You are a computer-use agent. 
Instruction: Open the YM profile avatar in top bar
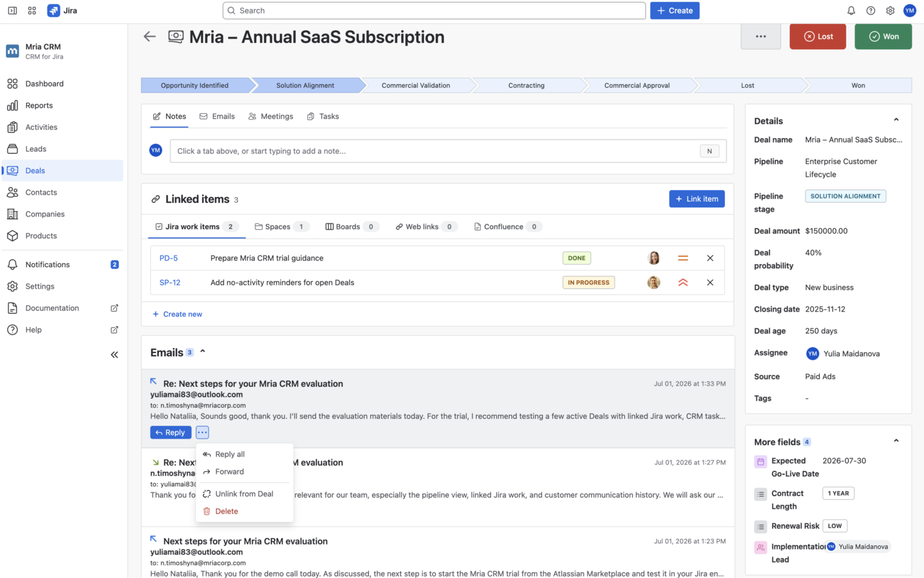(x=909, y=10)
